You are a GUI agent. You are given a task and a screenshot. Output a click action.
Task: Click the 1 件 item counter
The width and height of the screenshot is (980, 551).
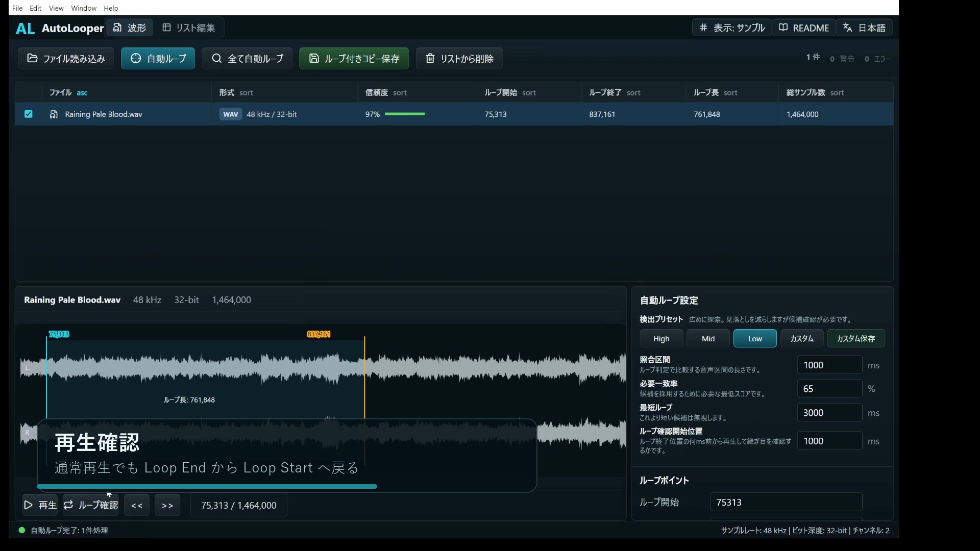pyautogui.click(x=813, y=57)
